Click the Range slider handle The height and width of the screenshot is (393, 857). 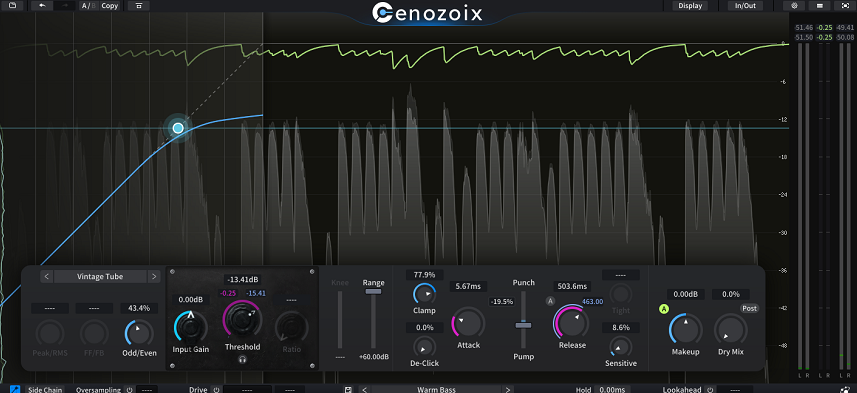373,292
